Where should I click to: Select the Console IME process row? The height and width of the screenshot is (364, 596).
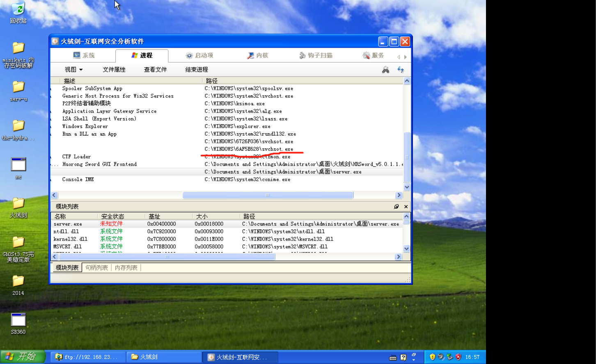[x=227, y=180]
